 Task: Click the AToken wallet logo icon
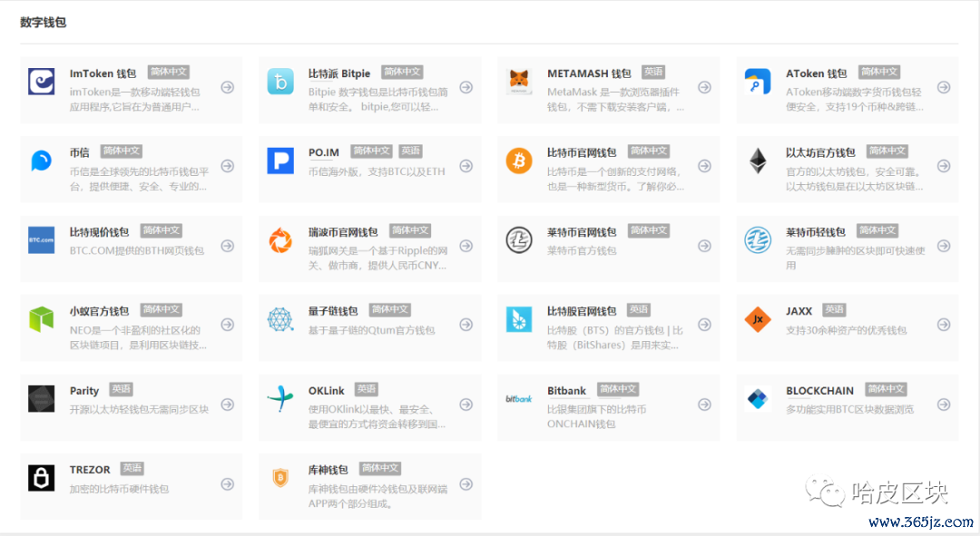(758, 82)
